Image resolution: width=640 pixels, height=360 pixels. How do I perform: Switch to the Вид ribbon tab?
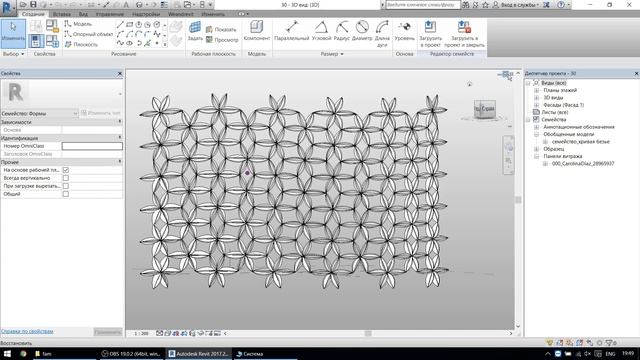83,14
